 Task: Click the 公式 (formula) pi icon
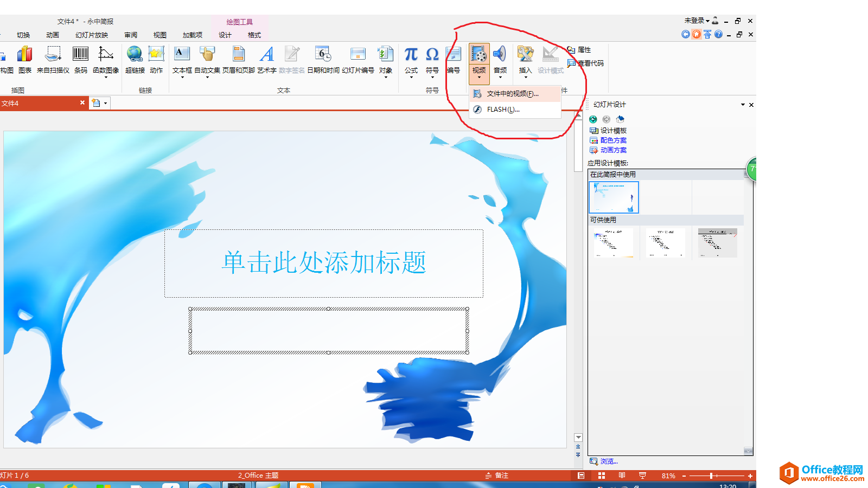[411, 54]
